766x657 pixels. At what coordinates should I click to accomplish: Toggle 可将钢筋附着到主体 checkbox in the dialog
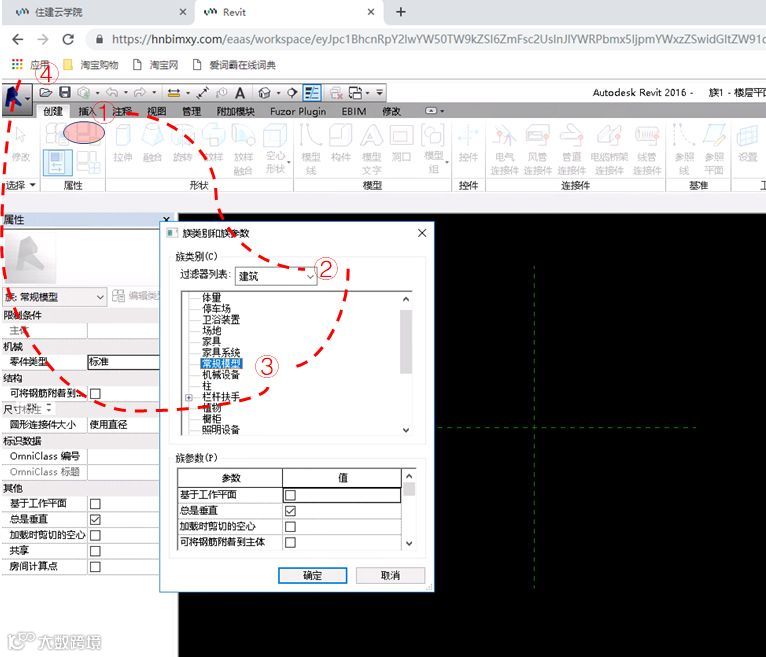pos(290,542)
